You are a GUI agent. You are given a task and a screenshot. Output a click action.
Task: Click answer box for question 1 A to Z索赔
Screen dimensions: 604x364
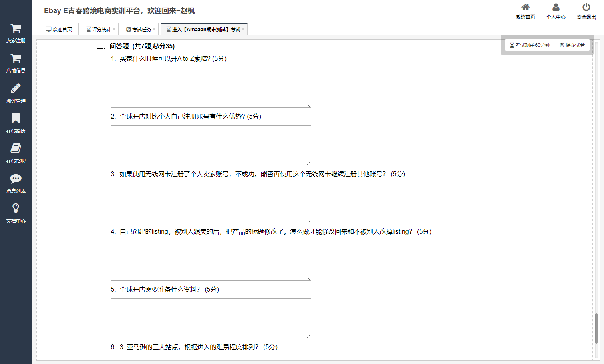(x=211, y=88)
